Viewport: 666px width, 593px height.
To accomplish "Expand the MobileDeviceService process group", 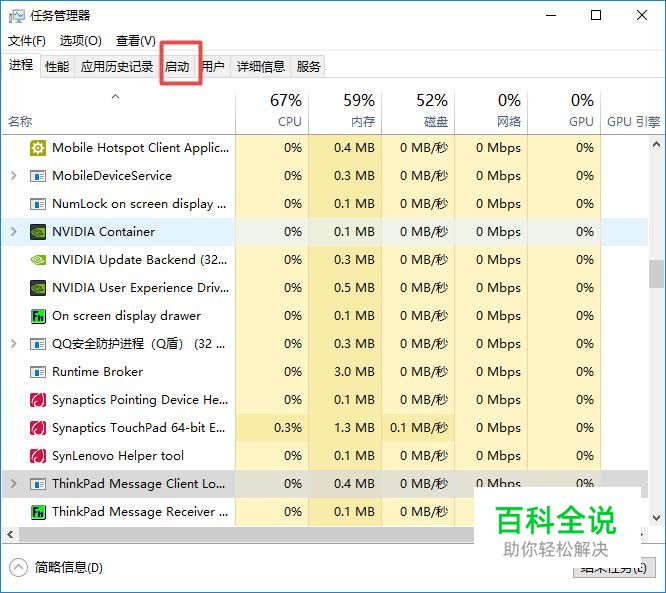I will point(14,175).
